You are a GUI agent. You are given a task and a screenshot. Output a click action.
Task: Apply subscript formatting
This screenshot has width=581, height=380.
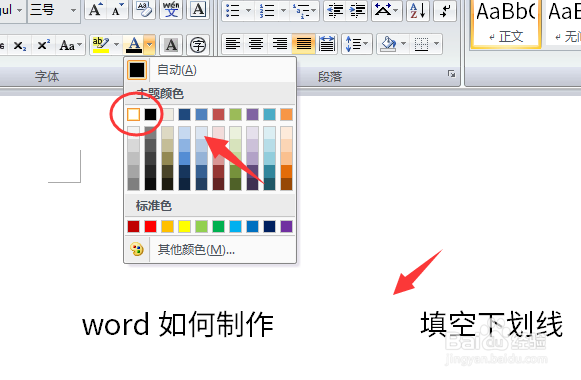tap(19, 45)
